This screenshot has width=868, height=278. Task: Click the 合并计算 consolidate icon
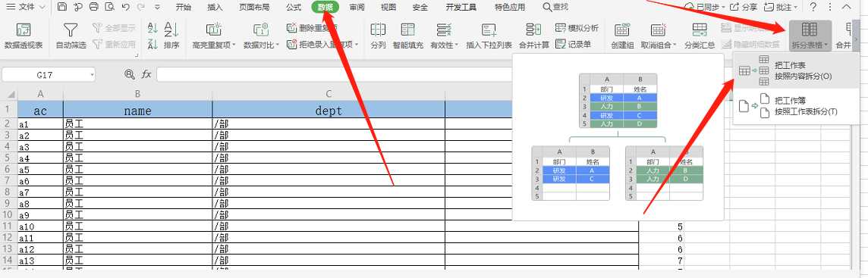(533, 30)
